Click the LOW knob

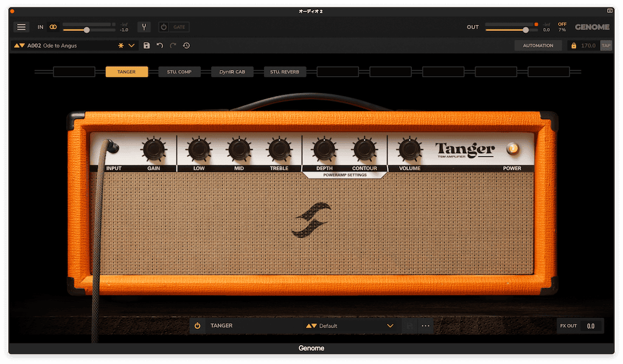point(199,149)
